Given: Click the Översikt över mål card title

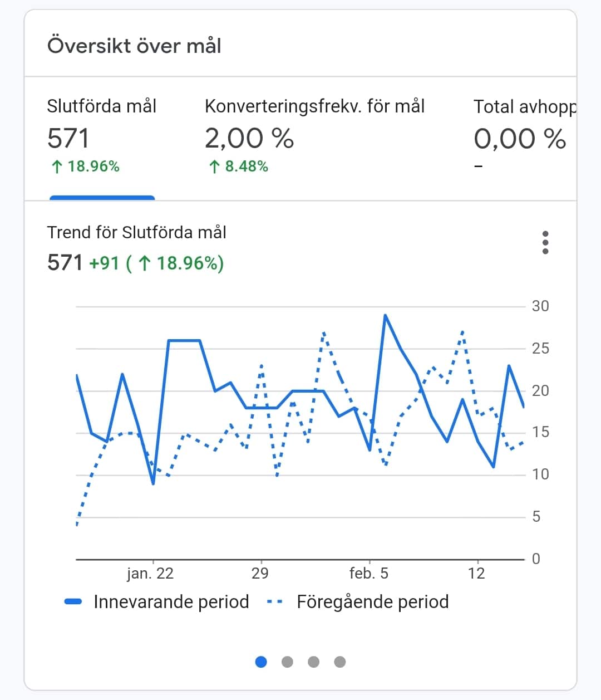Looking at the screenshot, I should [x=134, y=46].
